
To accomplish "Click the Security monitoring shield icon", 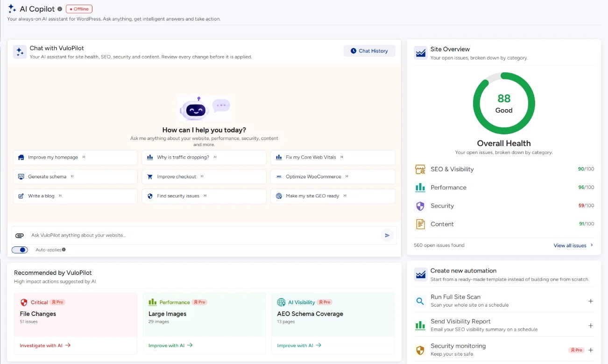I will (420, 350).
